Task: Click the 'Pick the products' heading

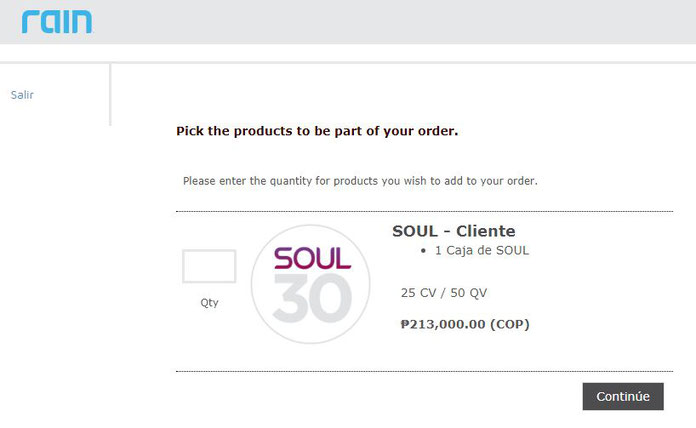Action: 317,131
